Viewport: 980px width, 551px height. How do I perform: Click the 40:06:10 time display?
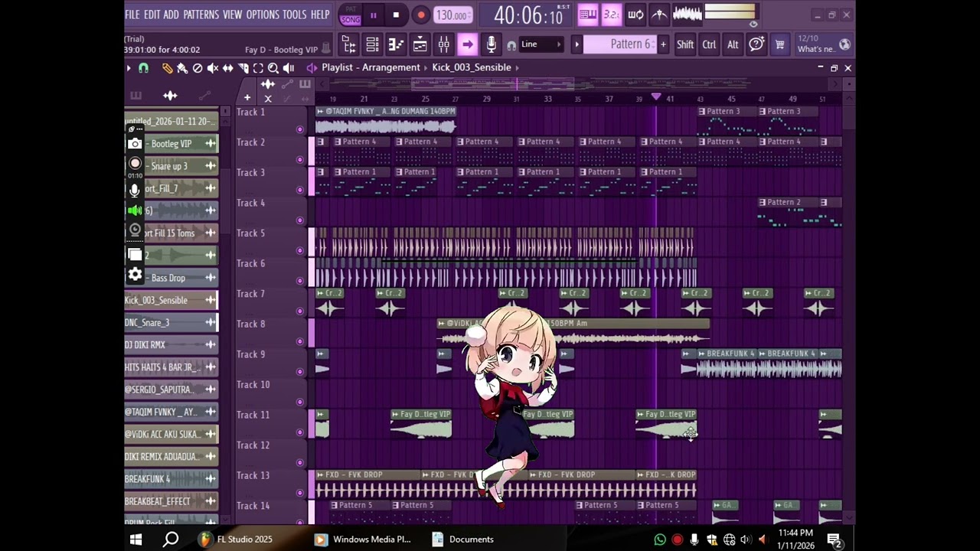(x=528, y=15)
